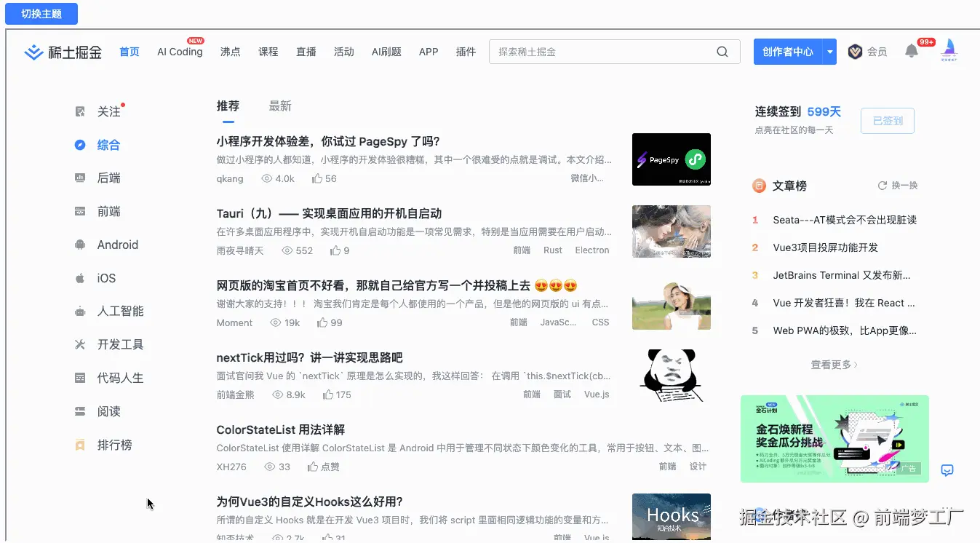Click the 创作者中心 button
The width and height of the screenshot is (980, 543).
(x=788, y=52)
